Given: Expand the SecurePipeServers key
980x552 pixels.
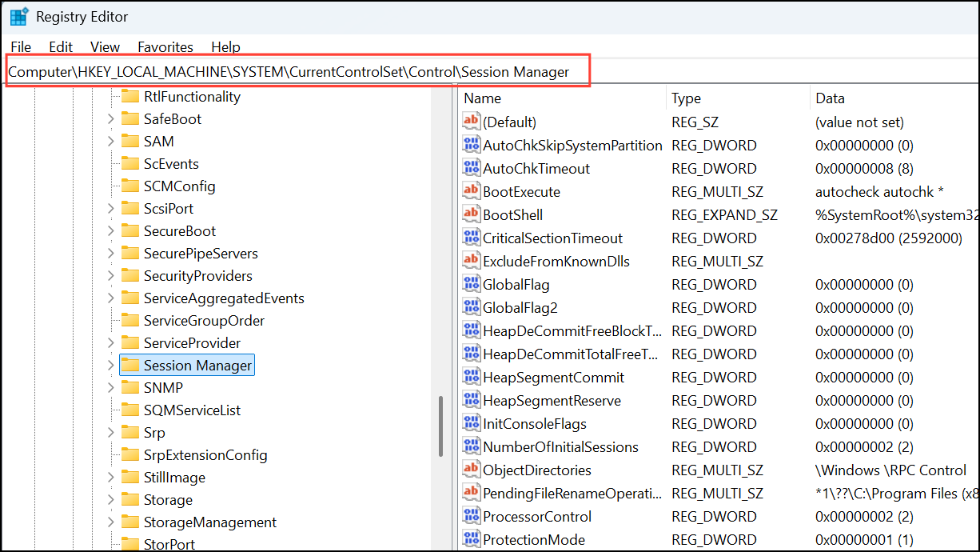Looking at the screenshot, I should [x=110, y=254].
